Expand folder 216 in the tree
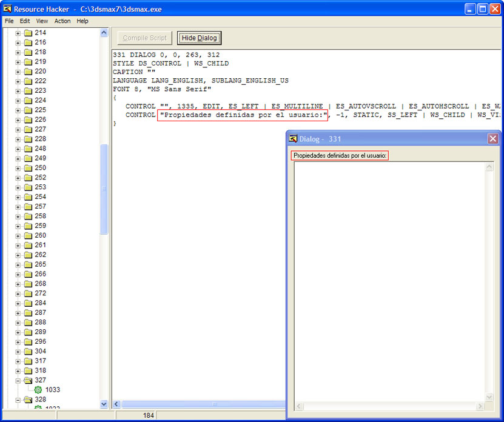This screenshot has width=504, height=422. [x=18, y=43]
